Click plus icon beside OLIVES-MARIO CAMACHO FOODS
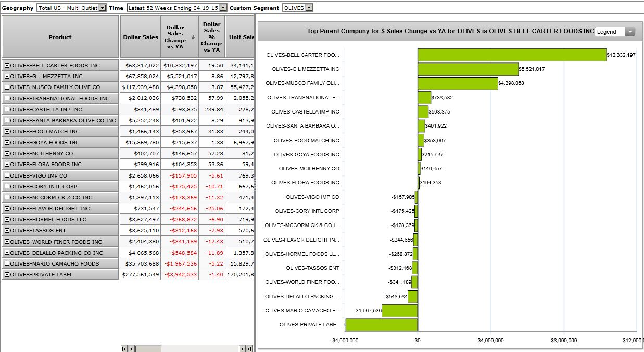644x352 pixels. (x=7, y=263)
